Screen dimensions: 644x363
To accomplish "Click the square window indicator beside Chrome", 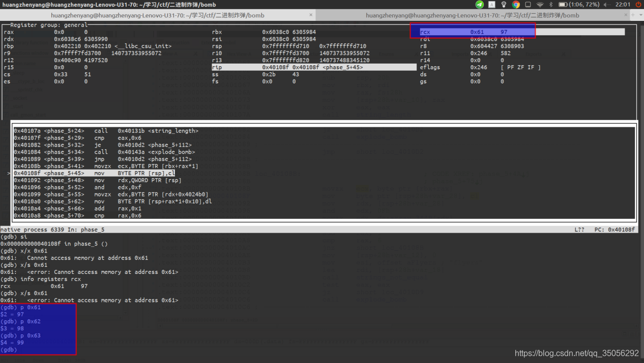I will click(x=528, y=5).
